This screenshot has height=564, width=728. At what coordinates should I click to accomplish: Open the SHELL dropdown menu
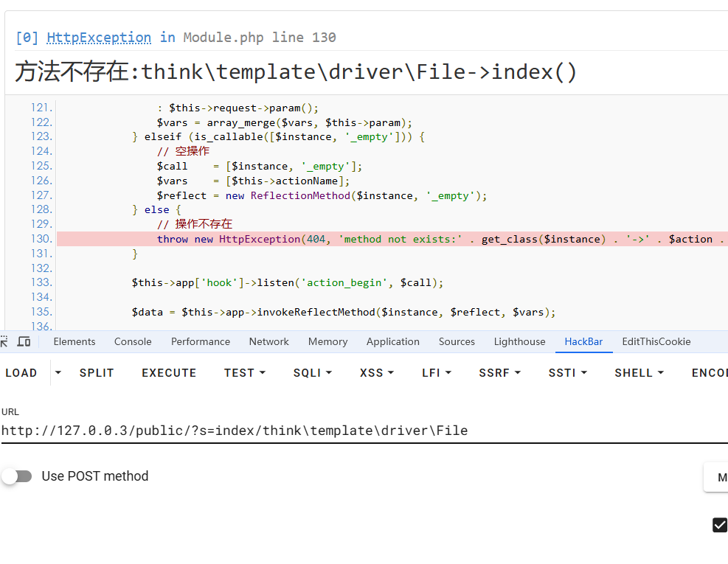(639, 372)
